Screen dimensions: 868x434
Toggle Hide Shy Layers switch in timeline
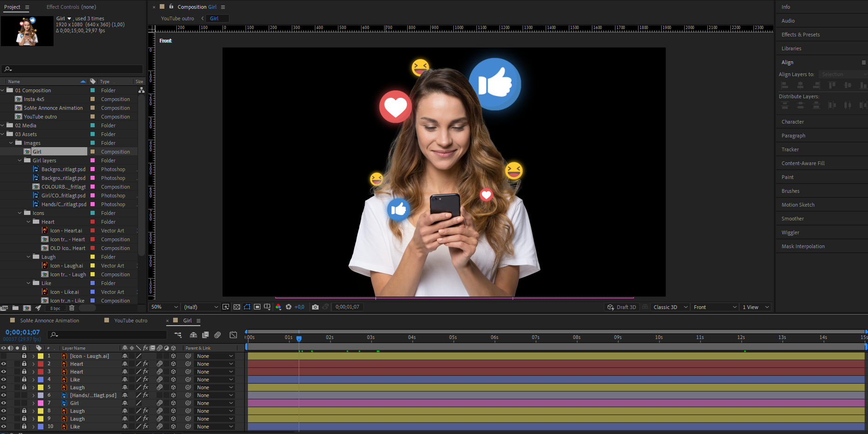[x=193, y=335]
